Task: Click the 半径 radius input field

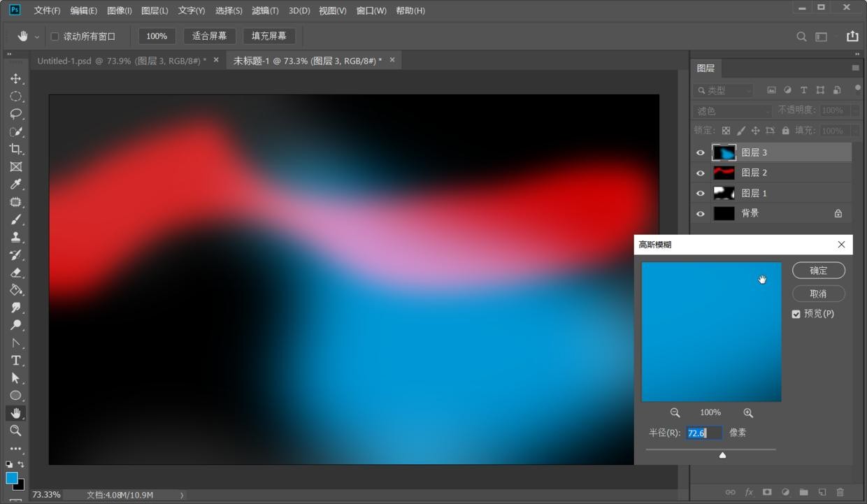Action: tap(703, 433)
